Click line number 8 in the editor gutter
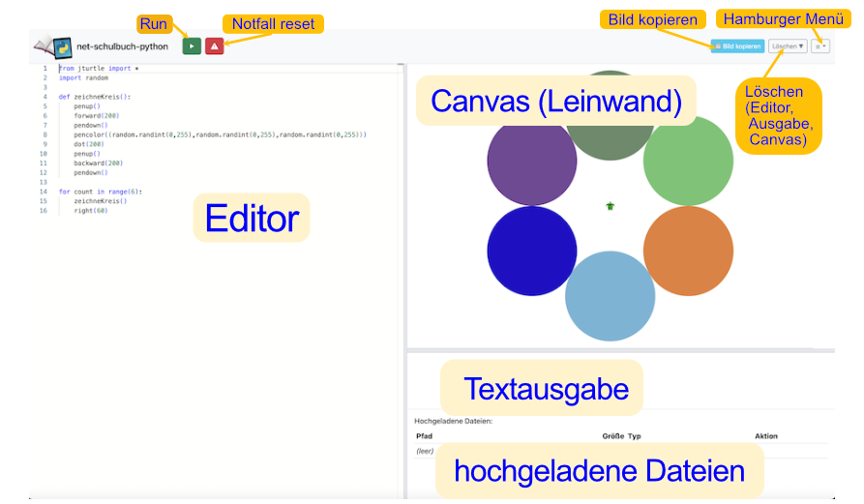 [45, 134]
